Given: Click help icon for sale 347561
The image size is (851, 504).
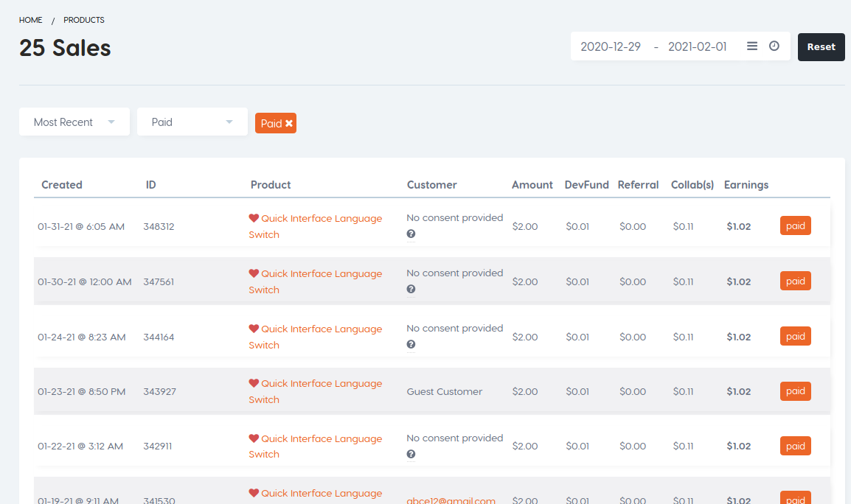Looking at the screenshot, I should pos(411,289).
